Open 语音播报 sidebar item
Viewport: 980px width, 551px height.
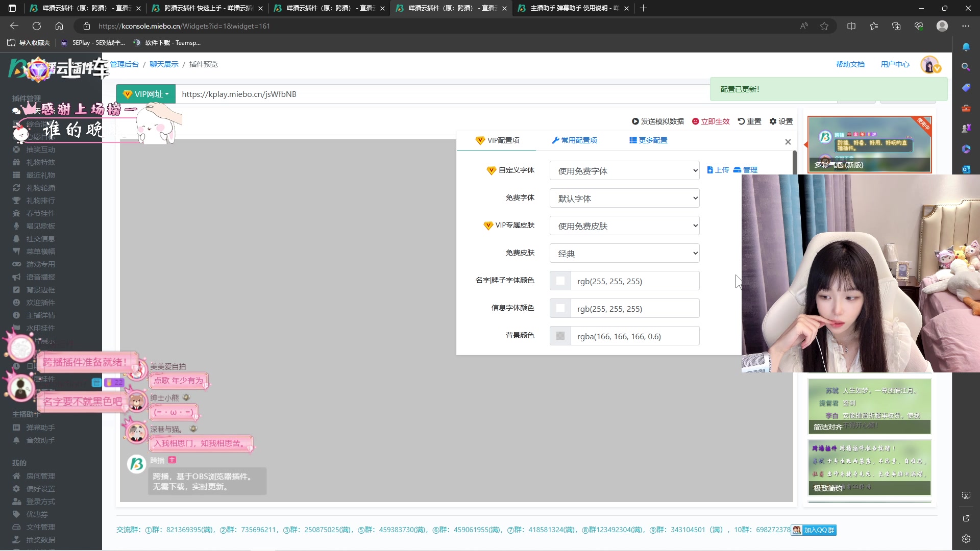coord(41,277)
